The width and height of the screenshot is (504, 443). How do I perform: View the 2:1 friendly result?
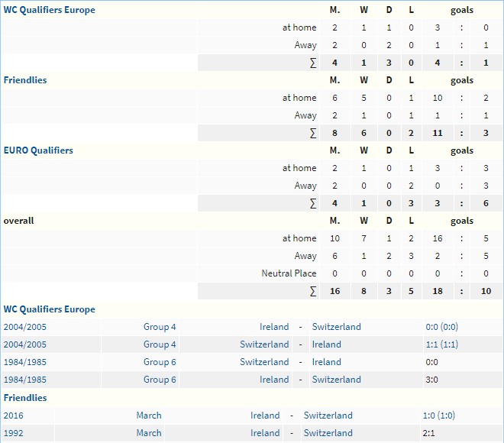point(429,433)
